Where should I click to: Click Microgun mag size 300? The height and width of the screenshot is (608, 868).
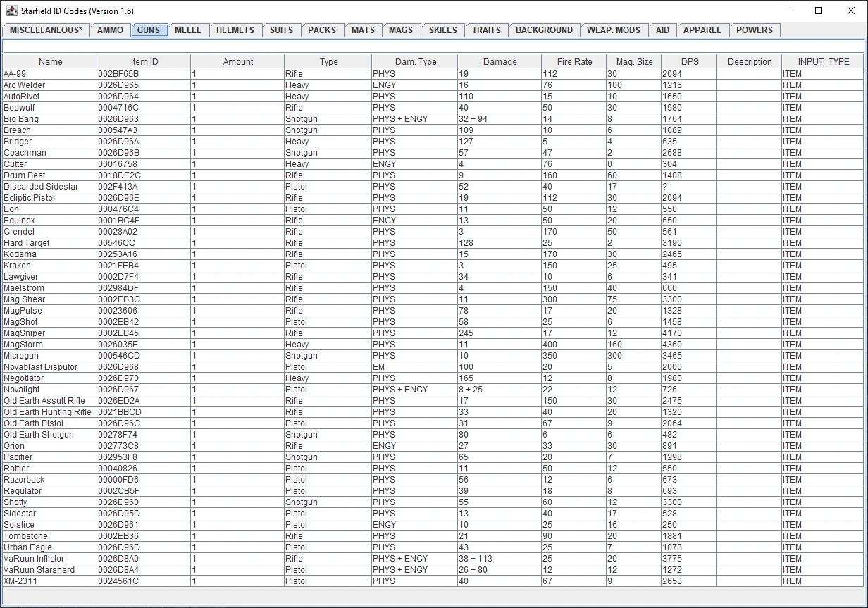tap(614, 356)
